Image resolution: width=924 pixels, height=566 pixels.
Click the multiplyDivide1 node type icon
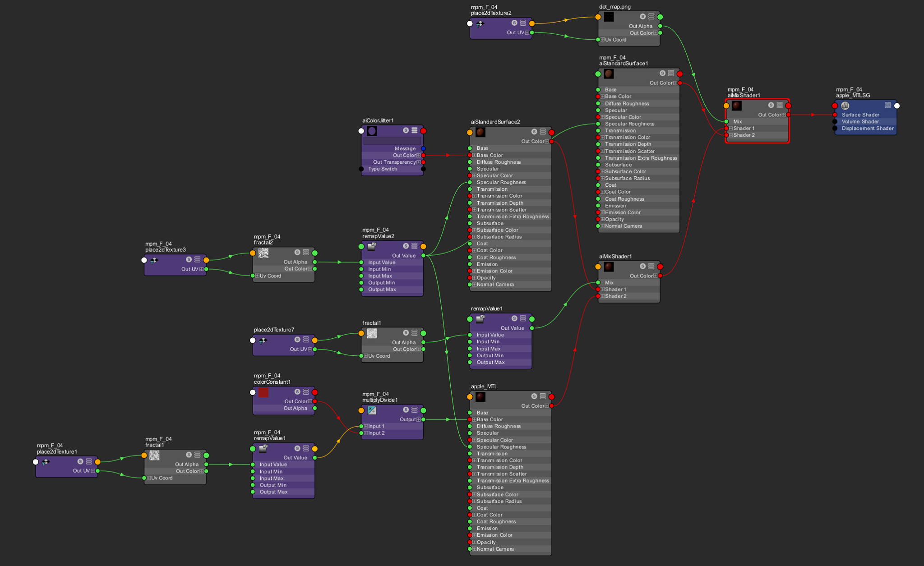(x=372, y=410)
